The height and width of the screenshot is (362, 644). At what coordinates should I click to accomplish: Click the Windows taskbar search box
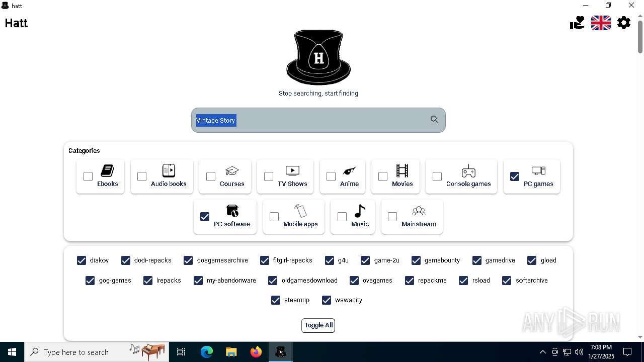[97, 352]
